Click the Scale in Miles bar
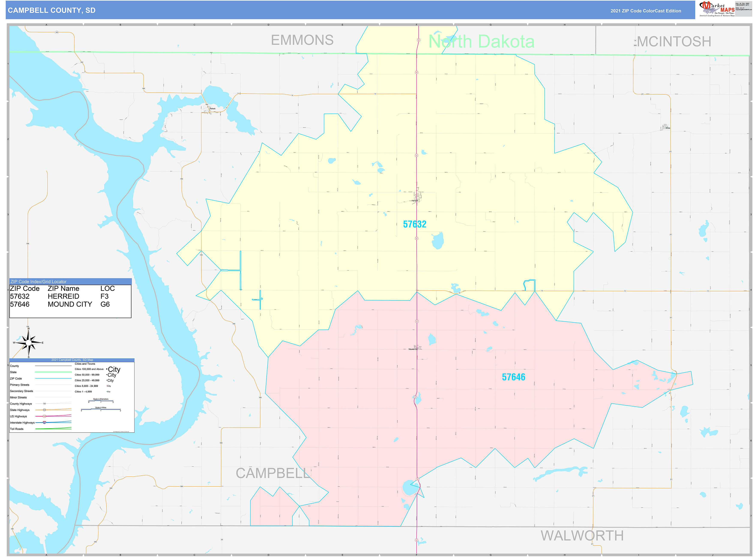756x557 pixels. tap(101, 409)
